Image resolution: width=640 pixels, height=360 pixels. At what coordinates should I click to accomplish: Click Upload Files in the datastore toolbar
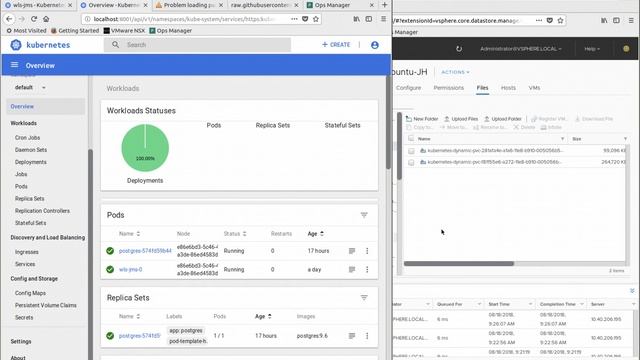click(461, 119)
